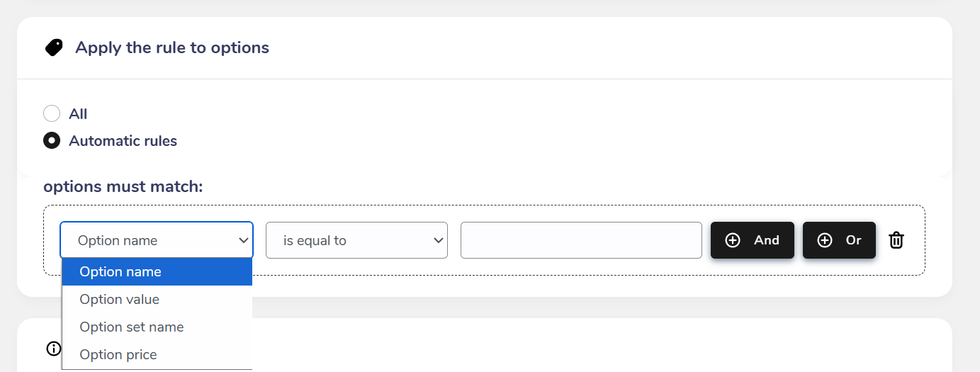Click the plus icon on the Or button
The image size is (980, 372).
point(825,240)
